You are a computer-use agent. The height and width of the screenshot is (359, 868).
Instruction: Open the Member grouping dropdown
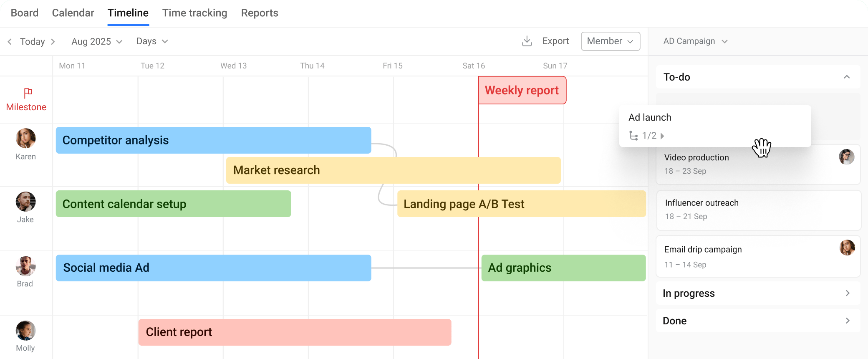(x=610, y=41)
